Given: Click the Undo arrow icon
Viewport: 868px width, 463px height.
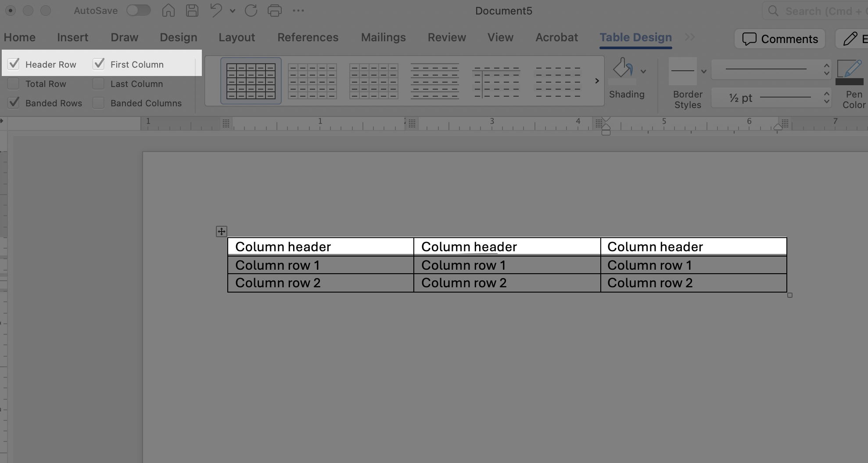Looking at the screenshot, I should click(x=216, y=11).
